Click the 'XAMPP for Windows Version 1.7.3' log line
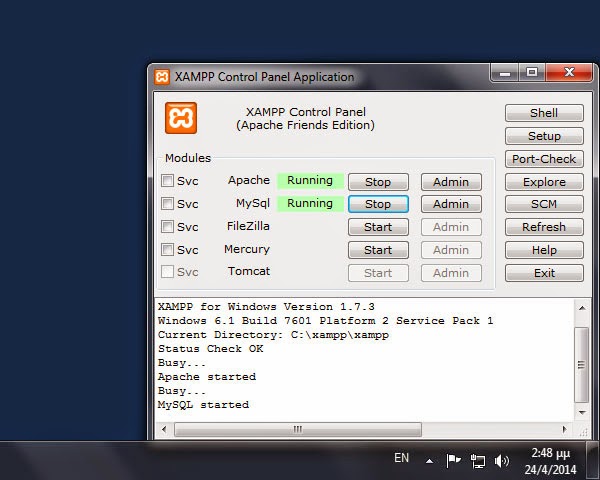 266,307
